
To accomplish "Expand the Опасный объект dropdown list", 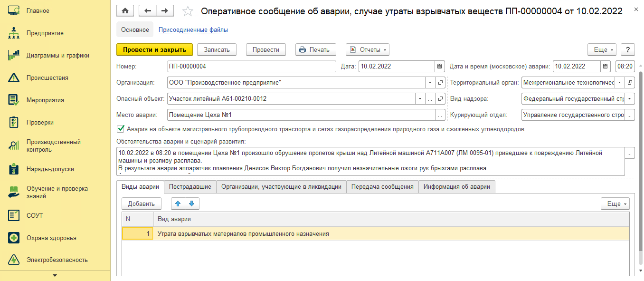I will (420, 98).
